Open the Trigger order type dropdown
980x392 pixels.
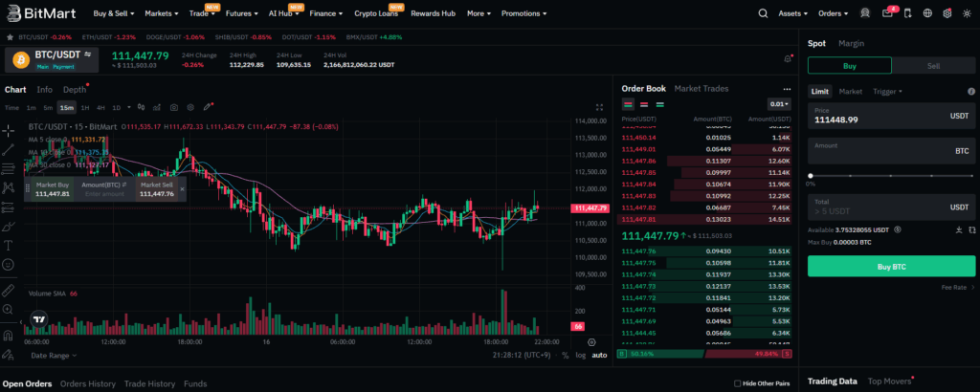click(x=887, y=91)
